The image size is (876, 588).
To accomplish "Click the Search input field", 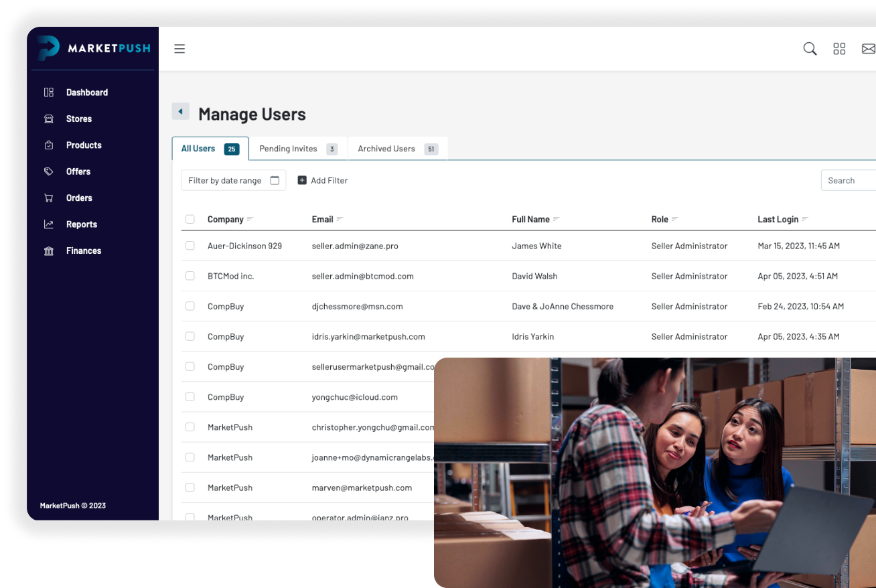I will (849, 180).
